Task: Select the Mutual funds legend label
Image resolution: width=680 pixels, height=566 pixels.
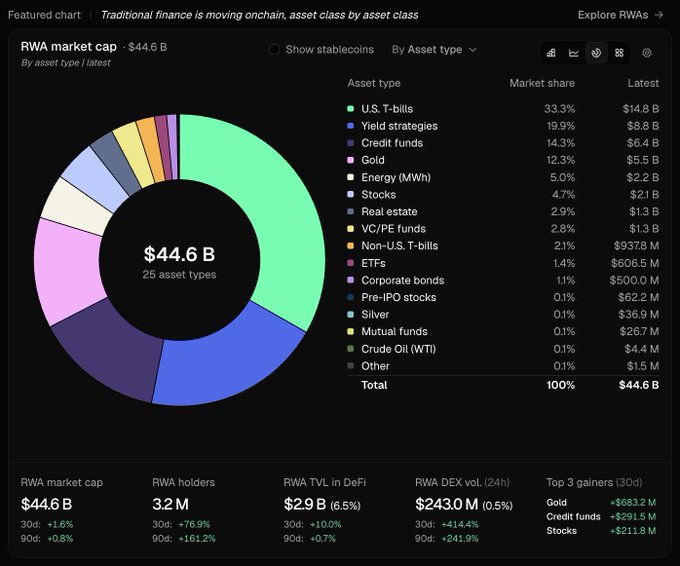Action: pos(395,331)
